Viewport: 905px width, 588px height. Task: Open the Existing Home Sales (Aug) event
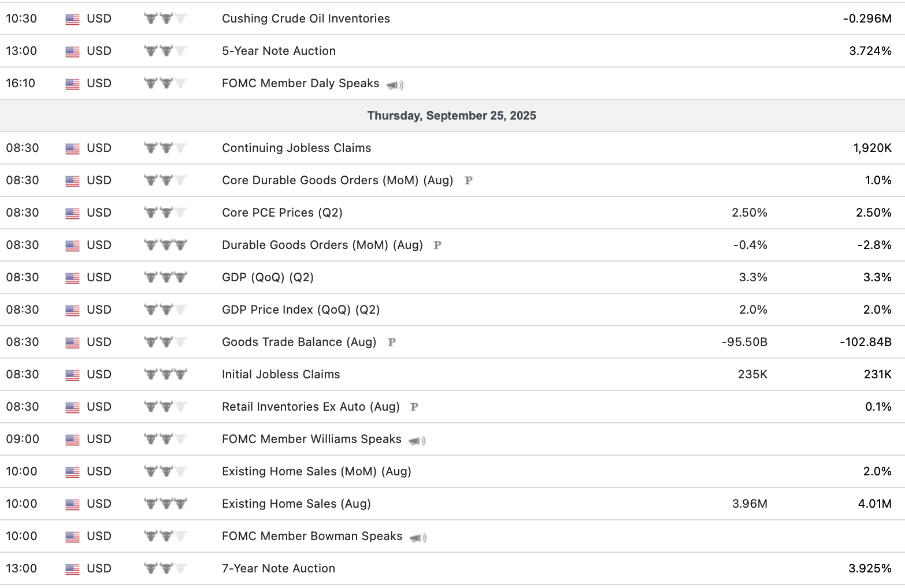[296, 504]
